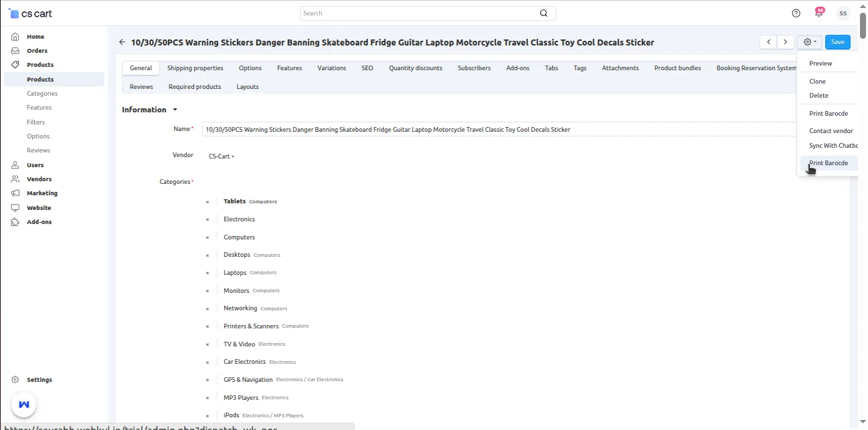Collapse the Products sidebar group

pyautogui.click(x=40, y=65)
